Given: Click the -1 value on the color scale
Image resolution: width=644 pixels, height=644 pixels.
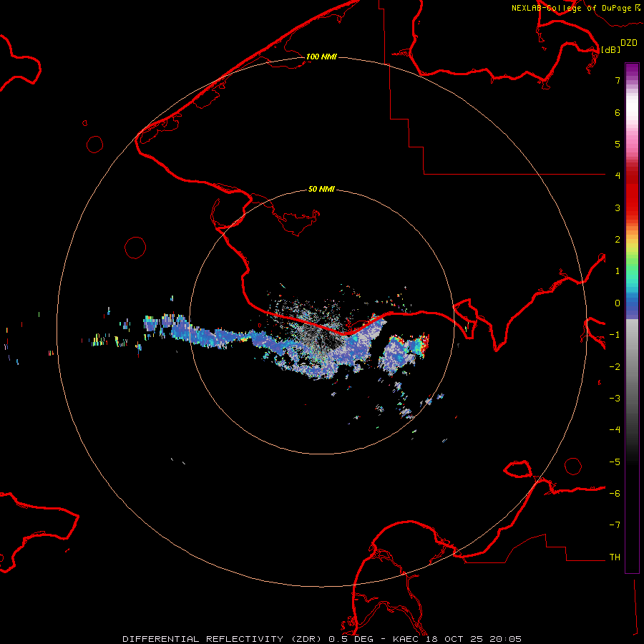Looking at the screenshot, I should [x=615, y=335].
